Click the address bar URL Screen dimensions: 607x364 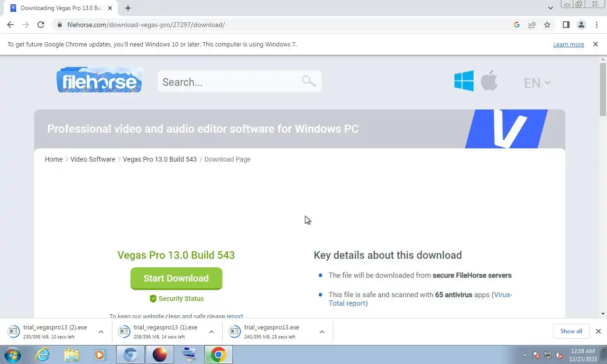click(x=146, y=25)
